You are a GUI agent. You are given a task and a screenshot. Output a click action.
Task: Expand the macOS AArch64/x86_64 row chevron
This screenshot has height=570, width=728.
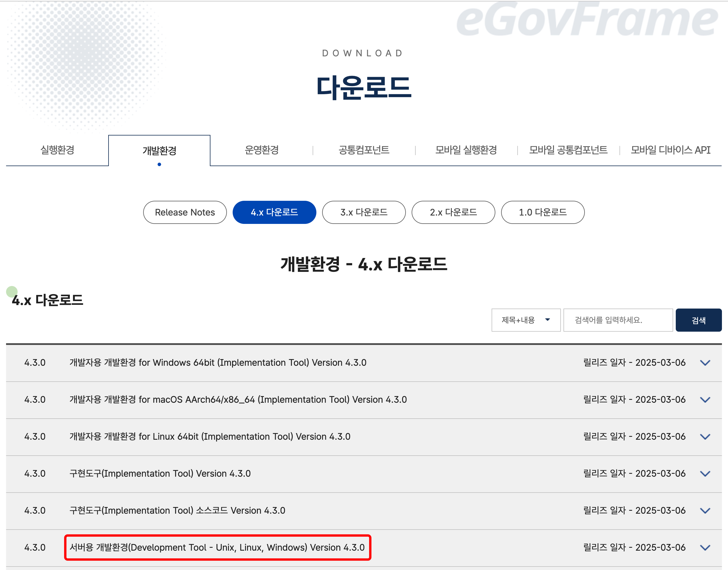click(x=705, y=400)
